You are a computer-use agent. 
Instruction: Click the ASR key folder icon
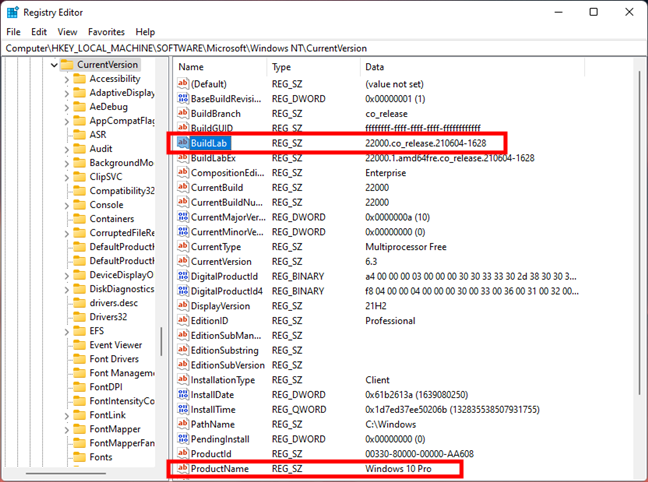(79, 135)
